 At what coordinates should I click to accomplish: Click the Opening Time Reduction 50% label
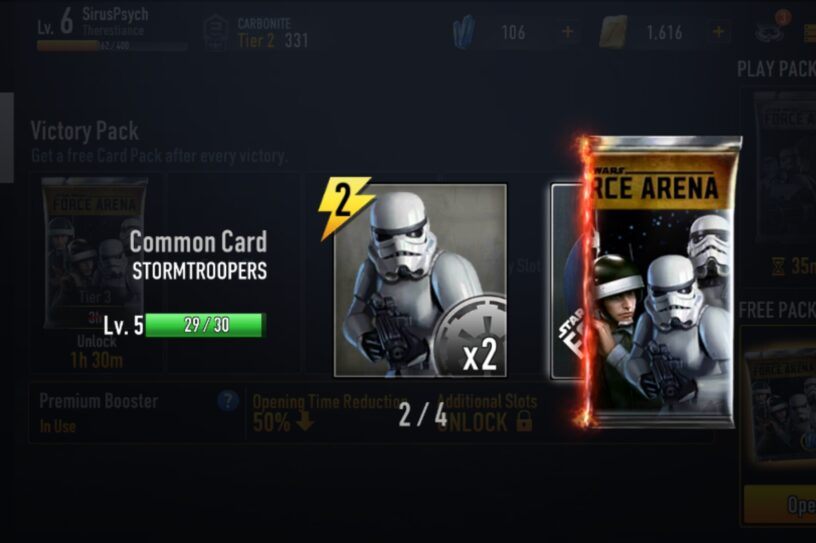click(329, 413)
